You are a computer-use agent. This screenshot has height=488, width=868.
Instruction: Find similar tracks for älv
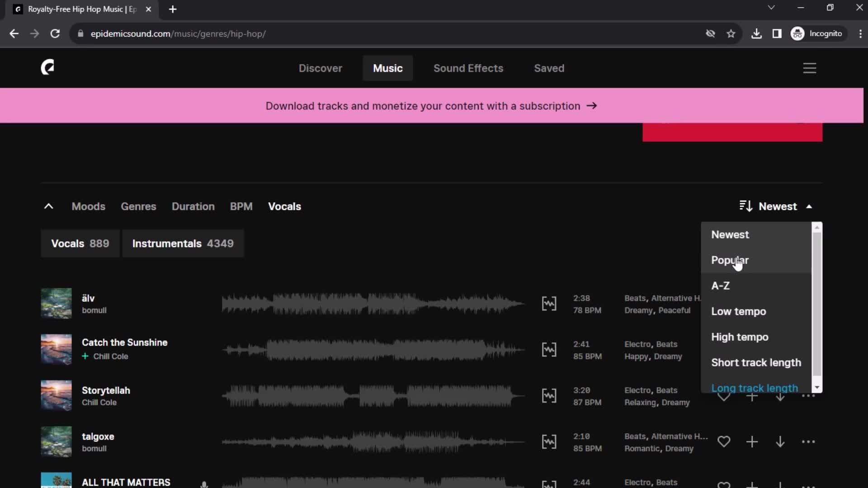pos(549,304)
